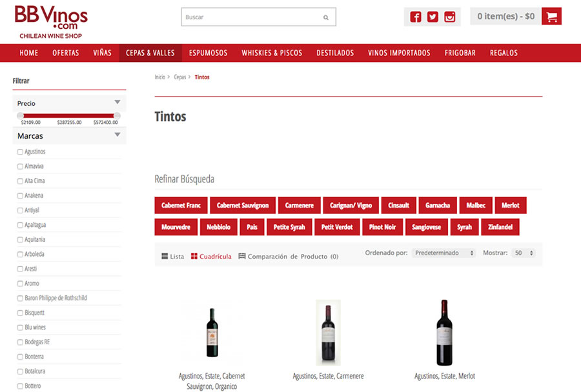Open Agustinos Estate Merlot bottle image
The image size is (581, 392).
[444, 333]
